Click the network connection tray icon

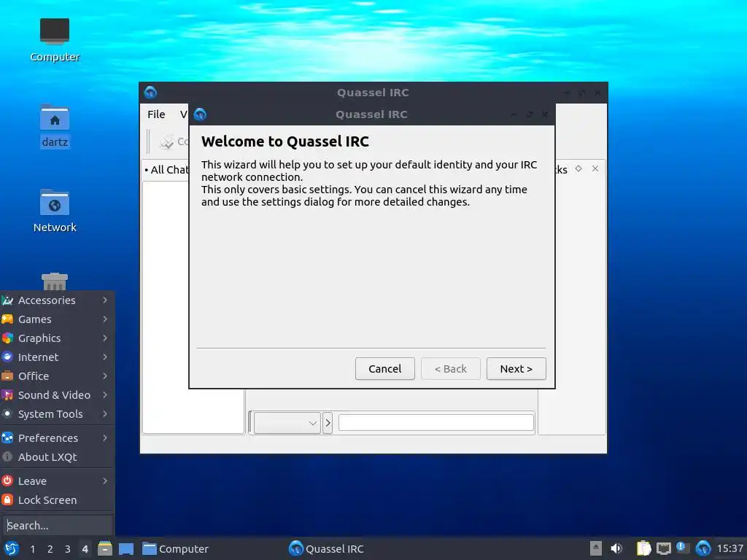(x=664, y=548)
